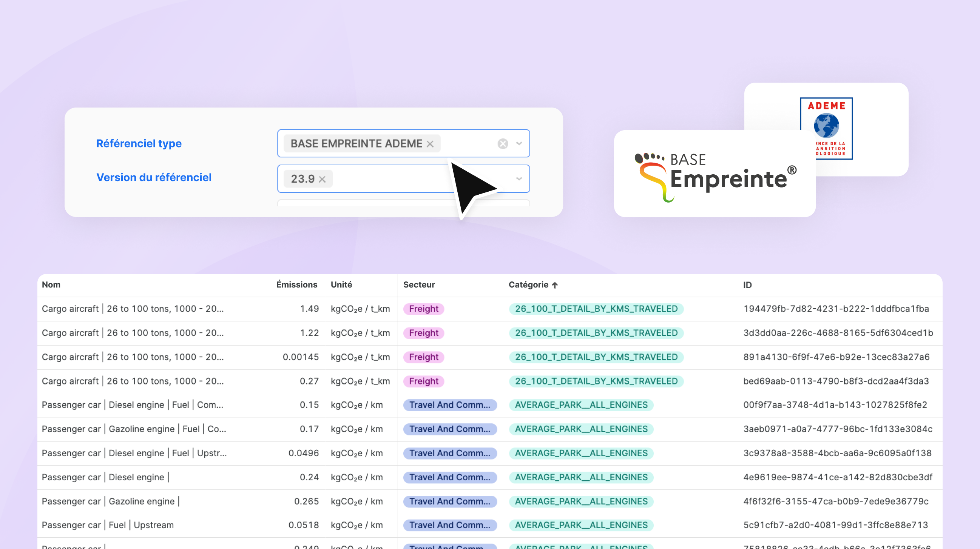Select row Passenger car Gazoline engine Fuel Co...

click(489, 429)
